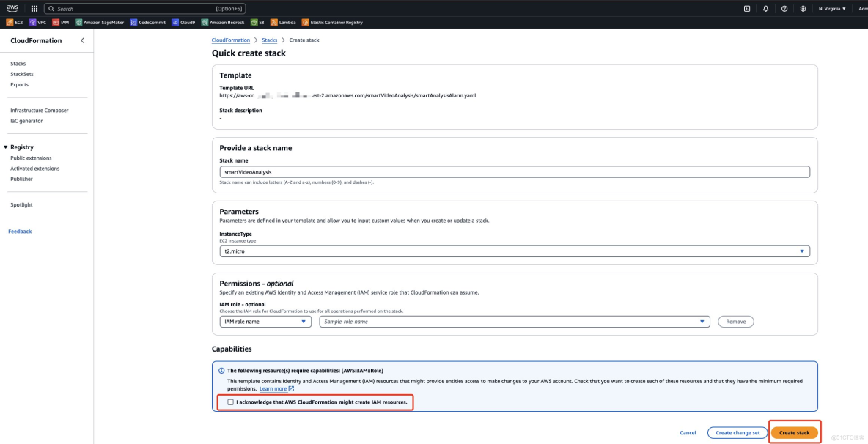
Task: Open Public extensions
Action: (x=31, y=158)
